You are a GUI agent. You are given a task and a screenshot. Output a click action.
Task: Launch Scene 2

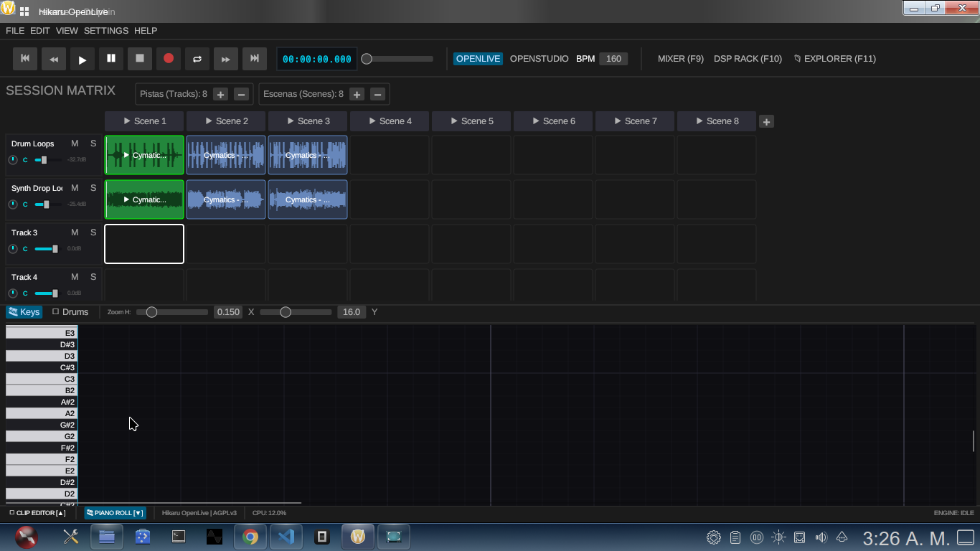226,121
